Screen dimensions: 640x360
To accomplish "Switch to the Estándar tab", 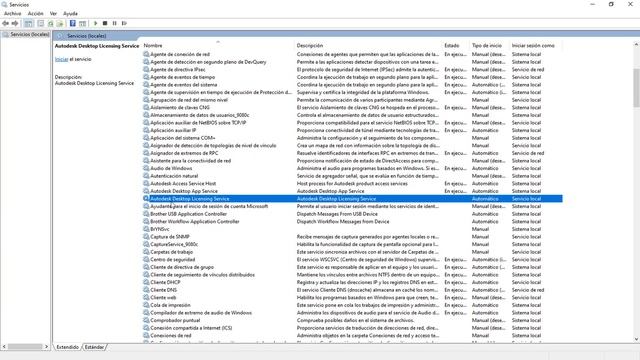I will pos(94,347).
